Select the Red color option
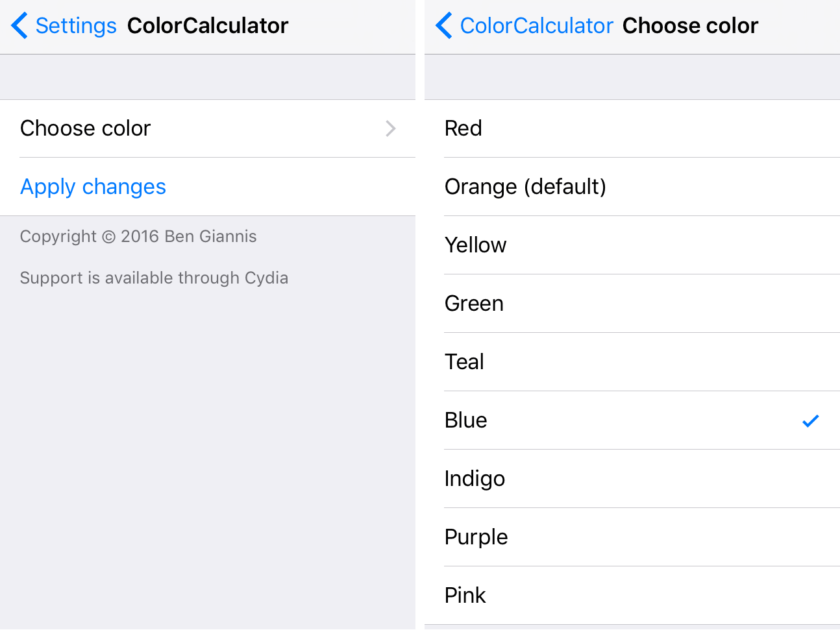 tap(463, 128)
